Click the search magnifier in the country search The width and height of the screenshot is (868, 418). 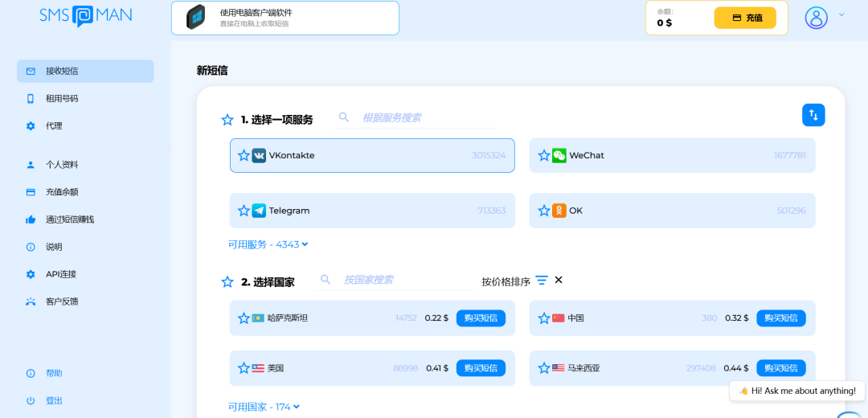tap(325, 279)
